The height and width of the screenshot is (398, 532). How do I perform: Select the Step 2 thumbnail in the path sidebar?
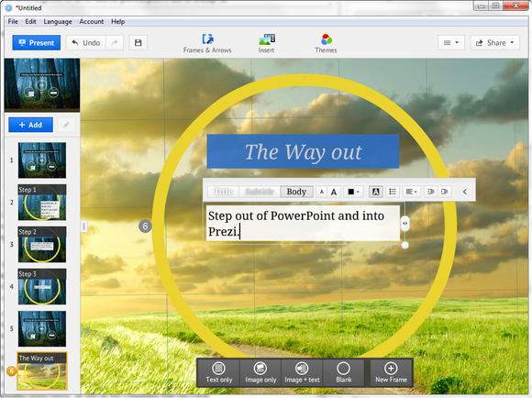pyautogui.click(x=42, y=244)
